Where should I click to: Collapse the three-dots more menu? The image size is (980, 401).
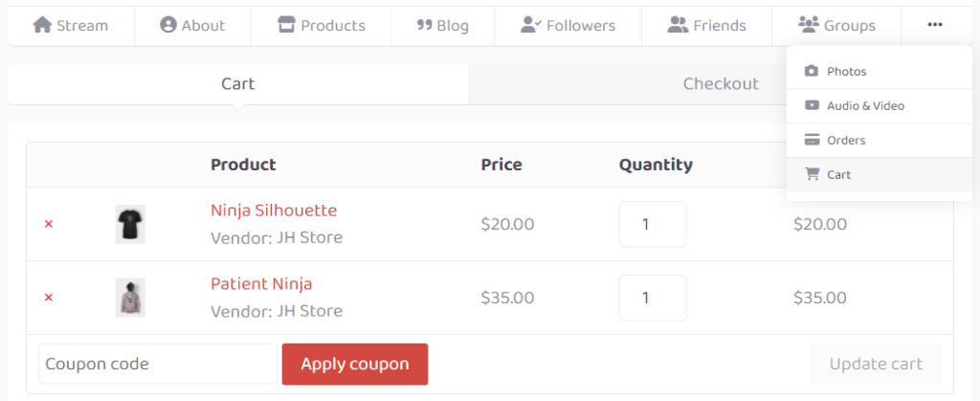(x=935, y=25)
